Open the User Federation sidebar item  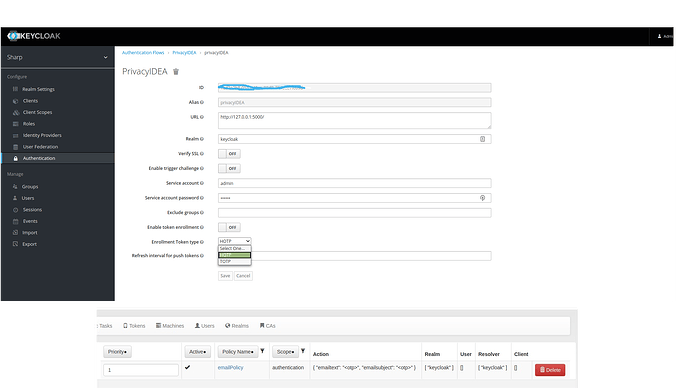[40, 146]
